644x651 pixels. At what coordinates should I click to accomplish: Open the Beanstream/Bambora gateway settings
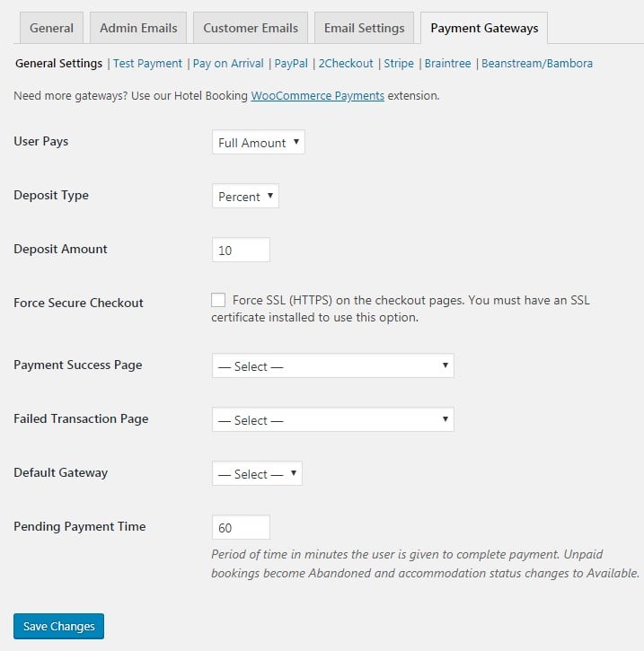click(x=537, y=64)
